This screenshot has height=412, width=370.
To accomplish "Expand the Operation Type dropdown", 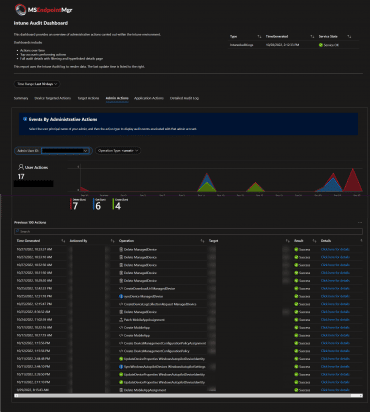I will (118, 151).
